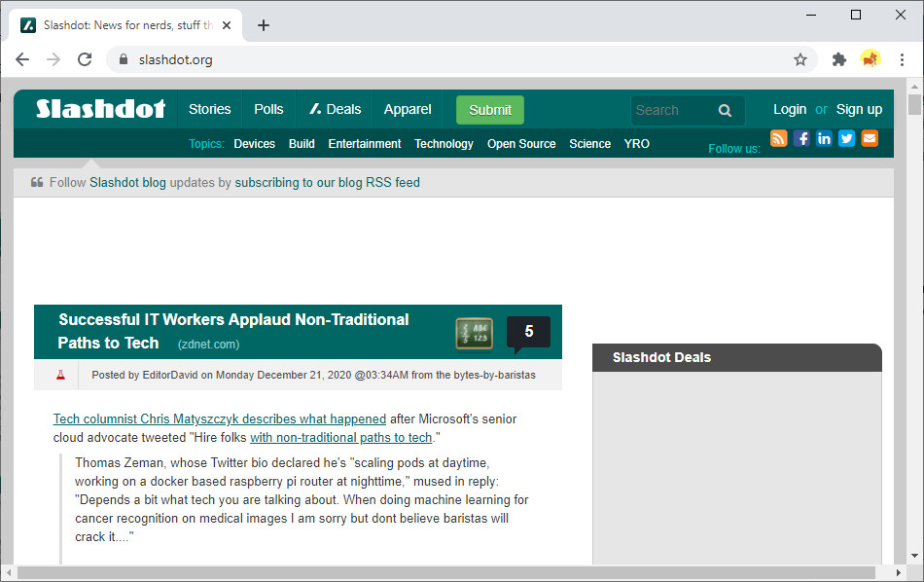Click the comment count bubble showing 5

(528, 333)
